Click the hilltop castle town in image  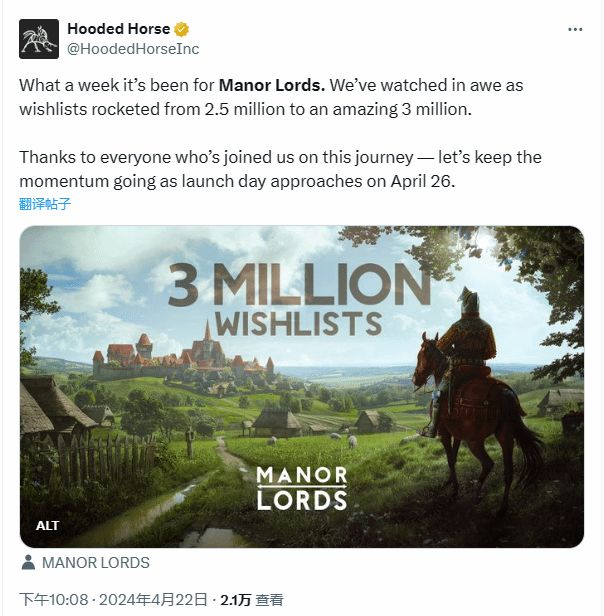(x=185, y=352)
